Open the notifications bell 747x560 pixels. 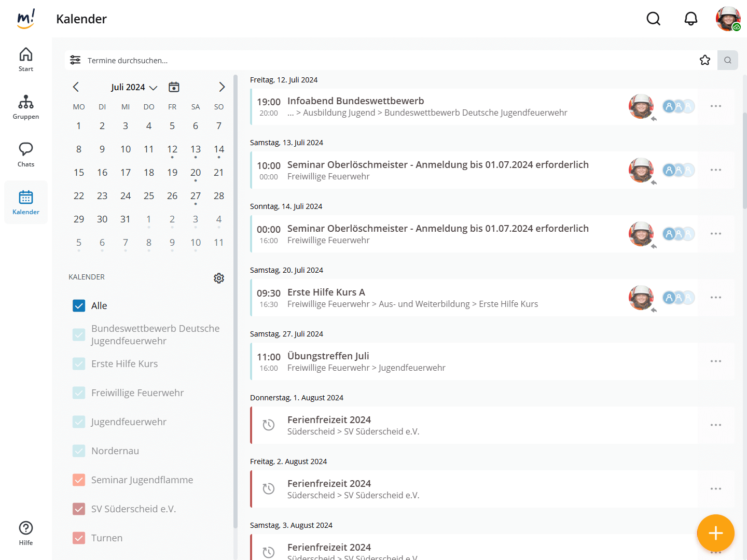tap(690, 19)
